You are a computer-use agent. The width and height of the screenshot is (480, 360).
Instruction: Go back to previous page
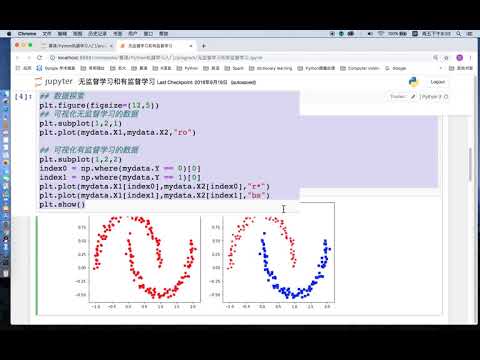pyautogui.click(x=18, y=58)
